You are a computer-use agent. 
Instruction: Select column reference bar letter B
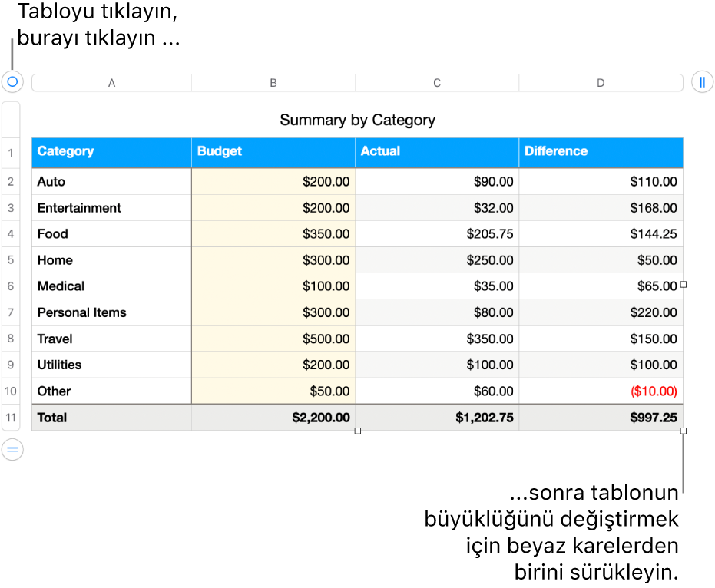click(273, 82)
